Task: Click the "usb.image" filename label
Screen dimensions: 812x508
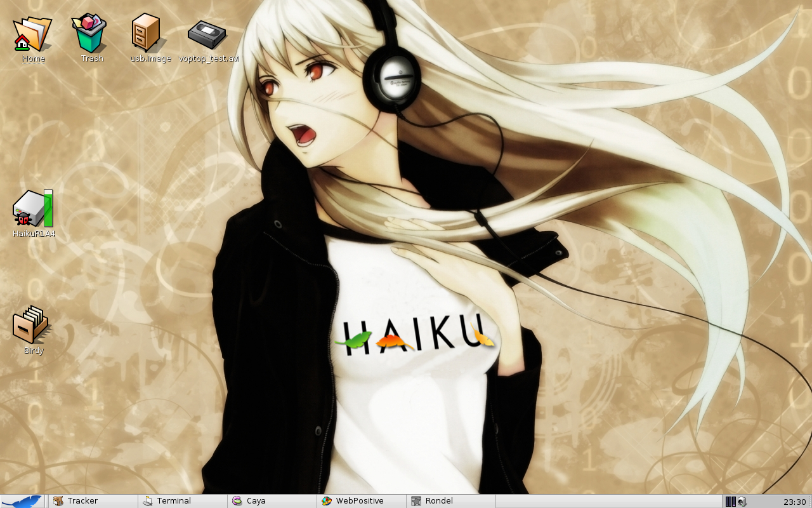Action: (x=150, y=58)
